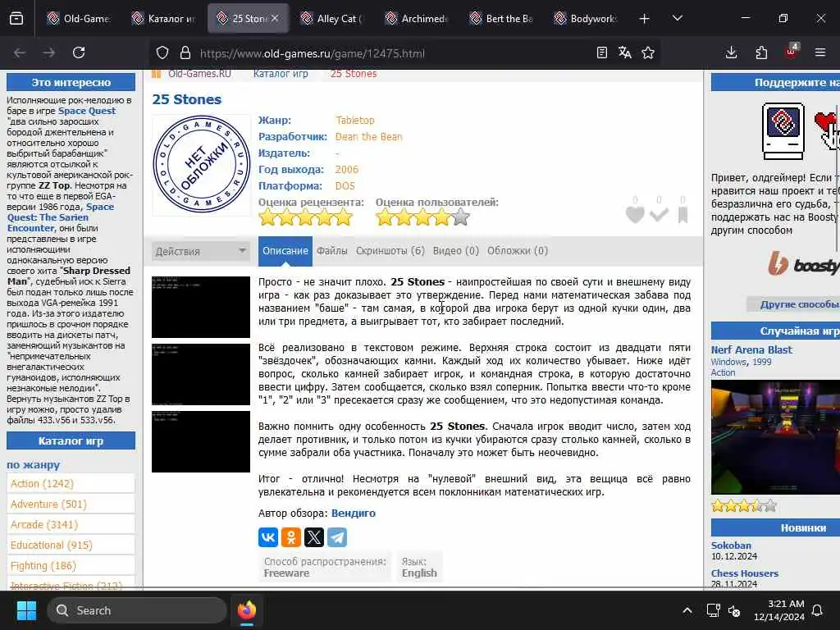Share via X (Twitter) icon

pyautogui.click(x=314, y=537)
